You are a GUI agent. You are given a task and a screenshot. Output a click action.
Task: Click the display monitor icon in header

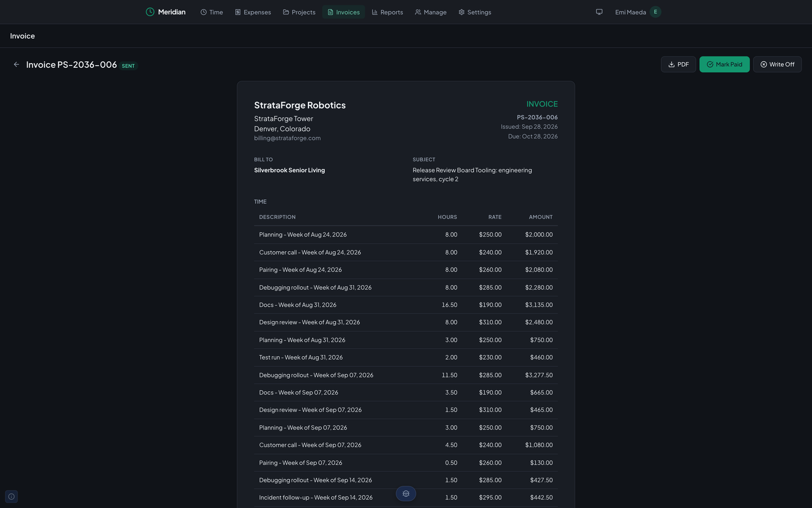pos(599,12)
